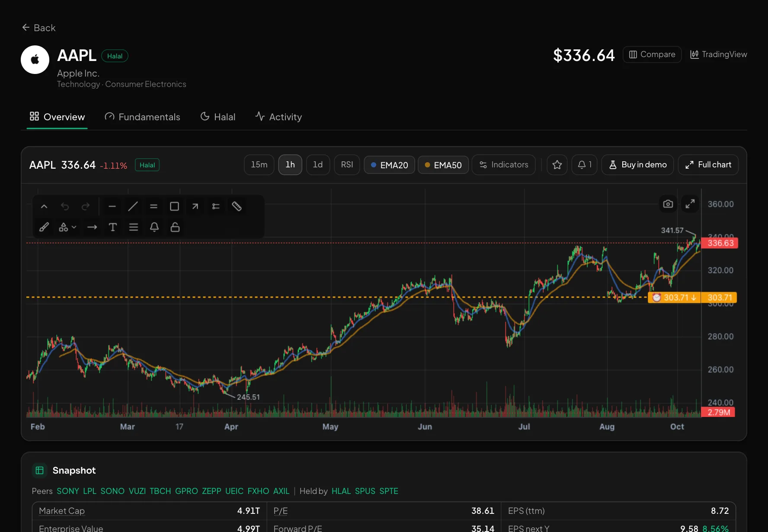The width and height of the screenshot is (768, 532).
Task: Select the text annotation tool
Action: 113,227
